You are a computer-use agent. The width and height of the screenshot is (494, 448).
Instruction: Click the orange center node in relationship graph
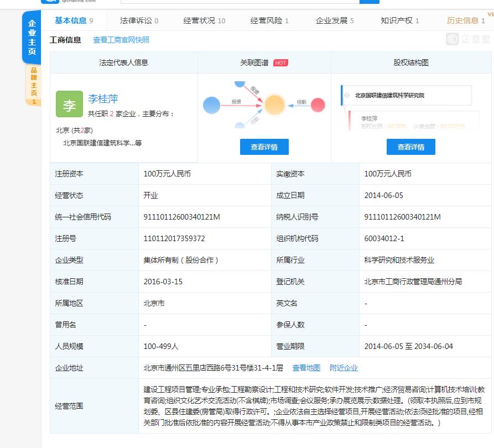tap(274, 105)
